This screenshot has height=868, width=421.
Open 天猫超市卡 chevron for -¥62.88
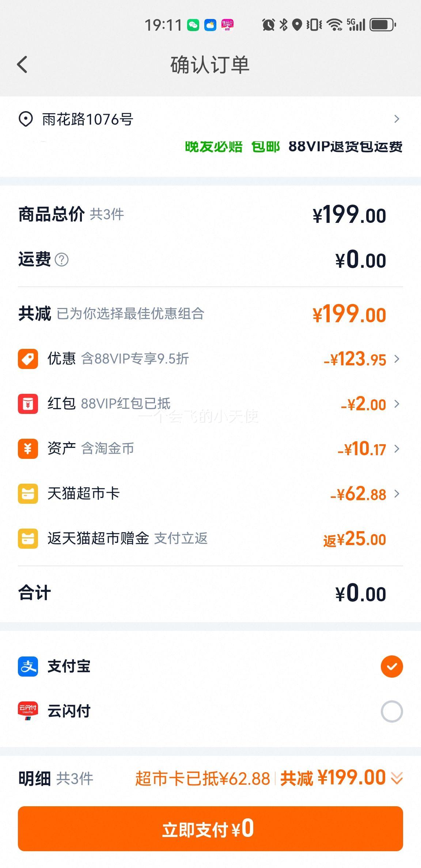tap(397, 494)
